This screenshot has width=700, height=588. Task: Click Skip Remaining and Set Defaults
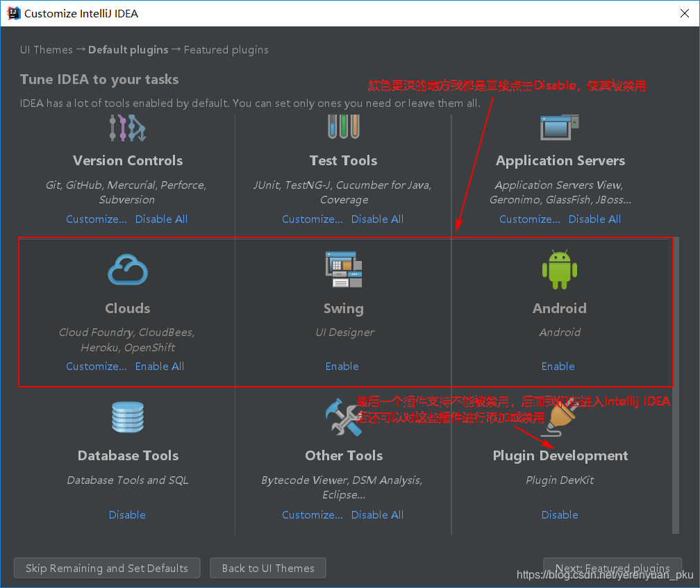[107, 568]
